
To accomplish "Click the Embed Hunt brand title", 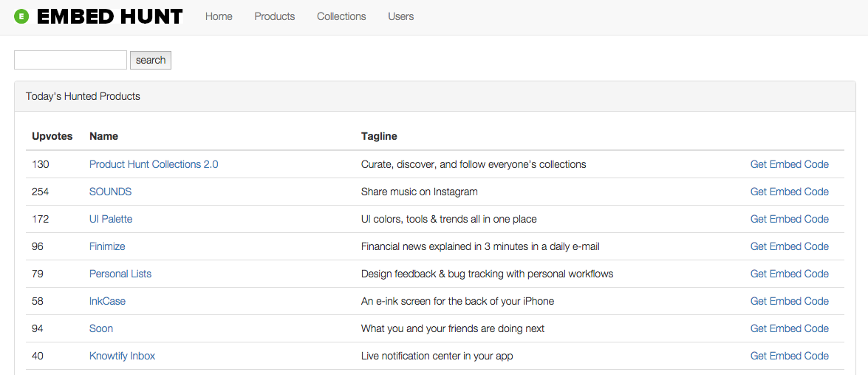I will pos(109,16).
